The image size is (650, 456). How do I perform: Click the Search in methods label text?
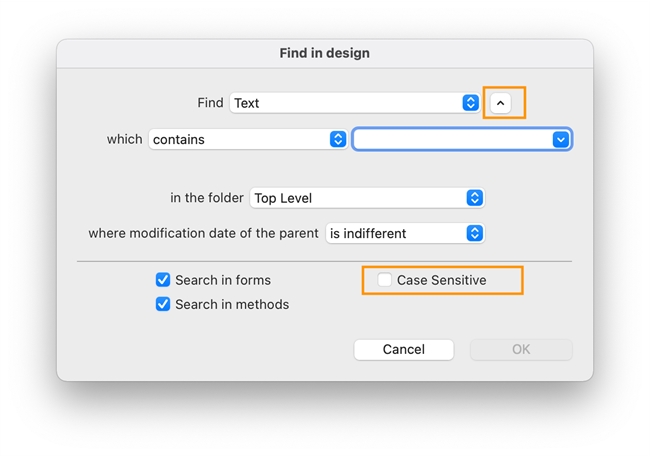pos(232,304)
